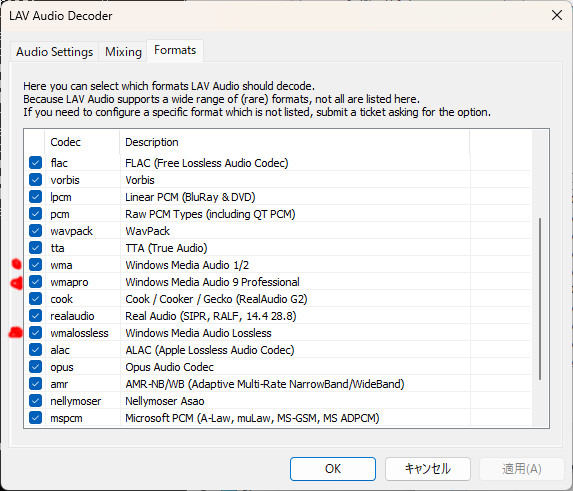Select 'Opus Audio Codec' description
Image resolution: width=573 pixels, height=491 pixels.
point(169,367)
